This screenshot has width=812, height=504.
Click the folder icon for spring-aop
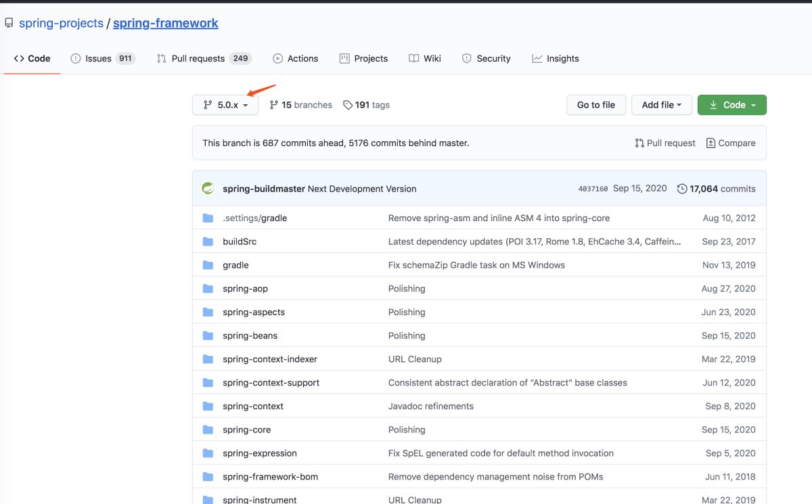(x=208, y=289)
